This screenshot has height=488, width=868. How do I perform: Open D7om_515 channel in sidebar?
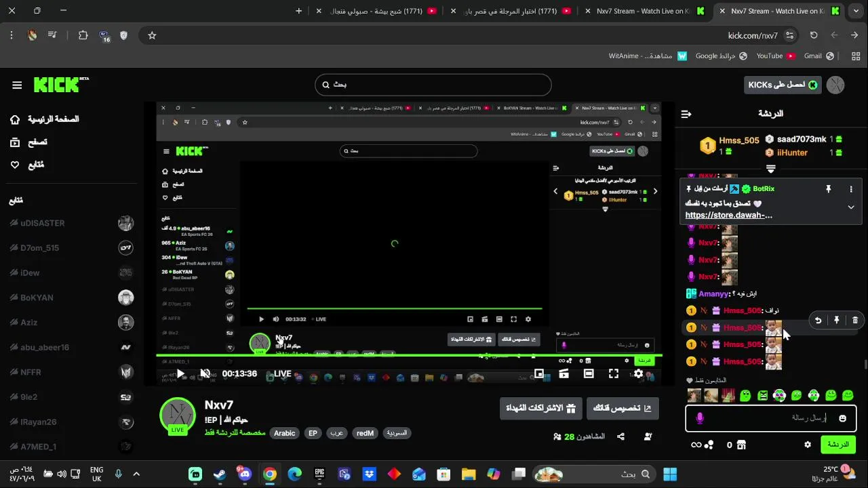71,248
